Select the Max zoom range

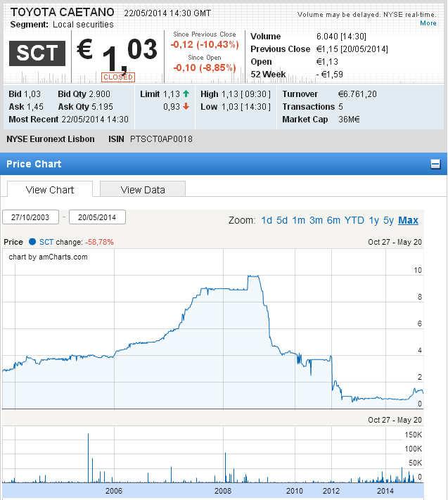point(408,220)
